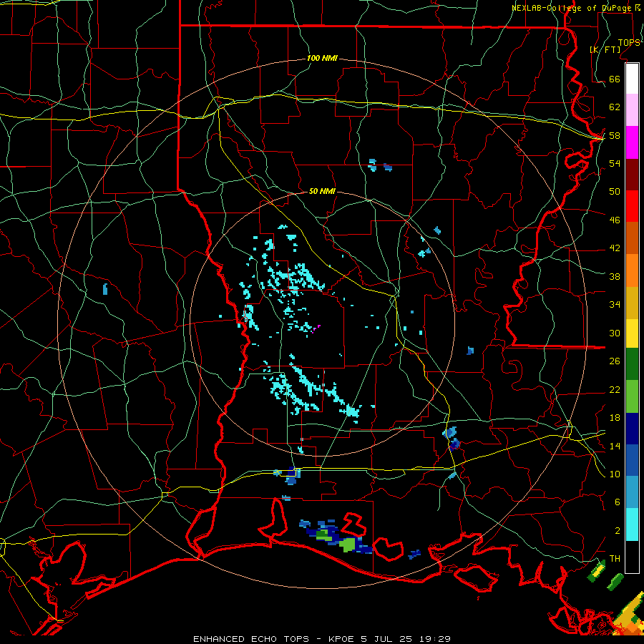This screenshot has height=644, width=644.
Task: Click the light green echo top near the coast
Action: pyautogui.click(x=348, y=545)
